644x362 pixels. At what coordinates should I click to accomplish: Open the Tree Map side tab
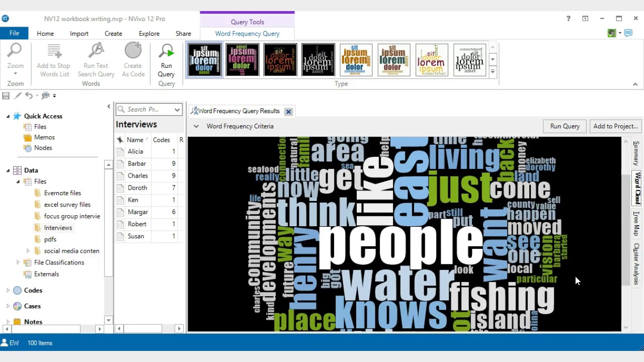(636, 224)
